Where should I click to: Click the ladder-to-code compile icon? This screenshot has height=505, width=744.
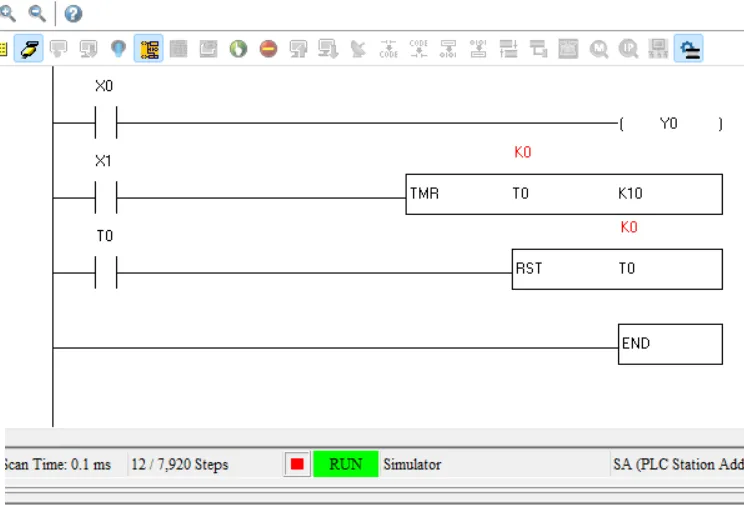(389, 48)
